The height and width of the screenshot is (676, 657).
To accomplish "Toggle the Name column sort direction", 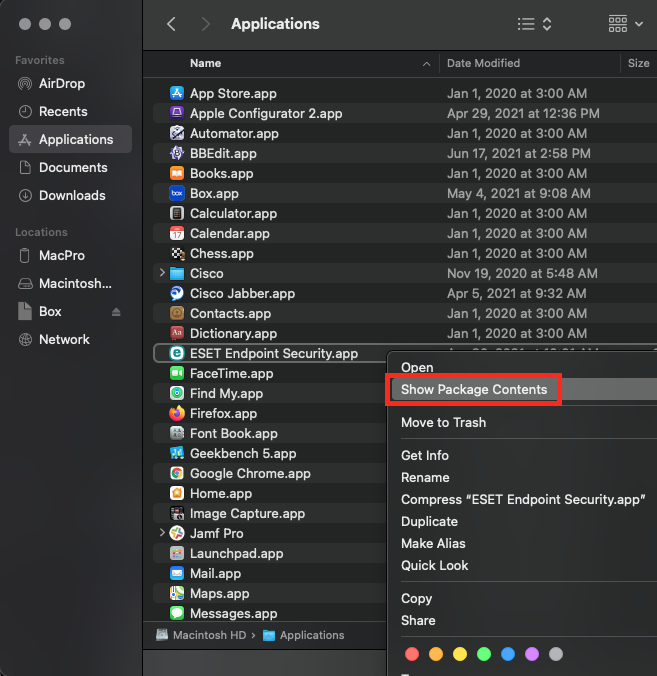I will pyautogui.click(x=426, y=64).
